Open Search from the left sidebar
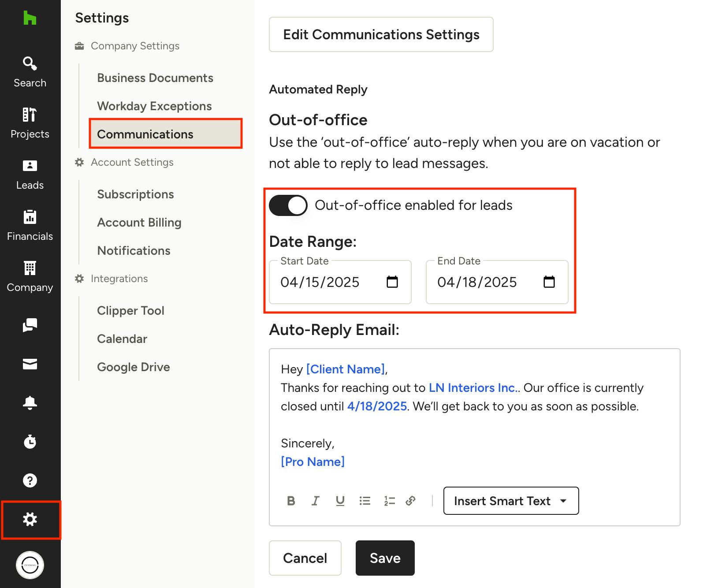This screenshot has height=588, width=707. [x=30, y=72]
